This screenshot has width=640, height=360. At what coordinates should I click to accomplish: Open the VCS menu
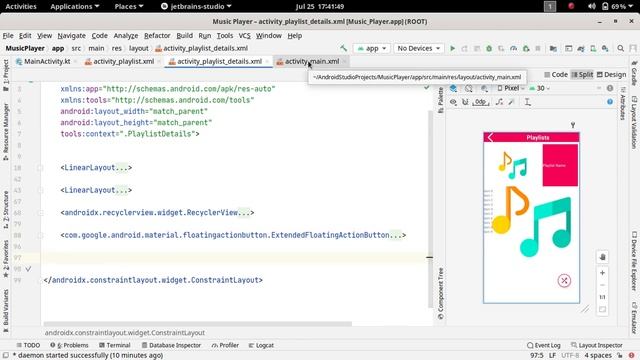point(244,36)
